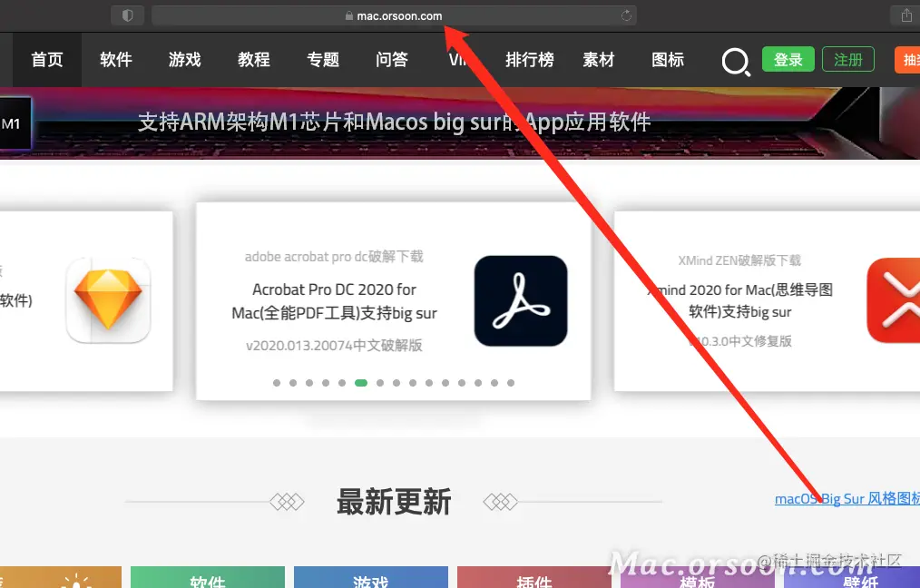Image resolution: width=920 pixels, height=588 pixels.
Task: Select the eighth carousel dot
Action: pyautogui.click(x=396, y=383)
